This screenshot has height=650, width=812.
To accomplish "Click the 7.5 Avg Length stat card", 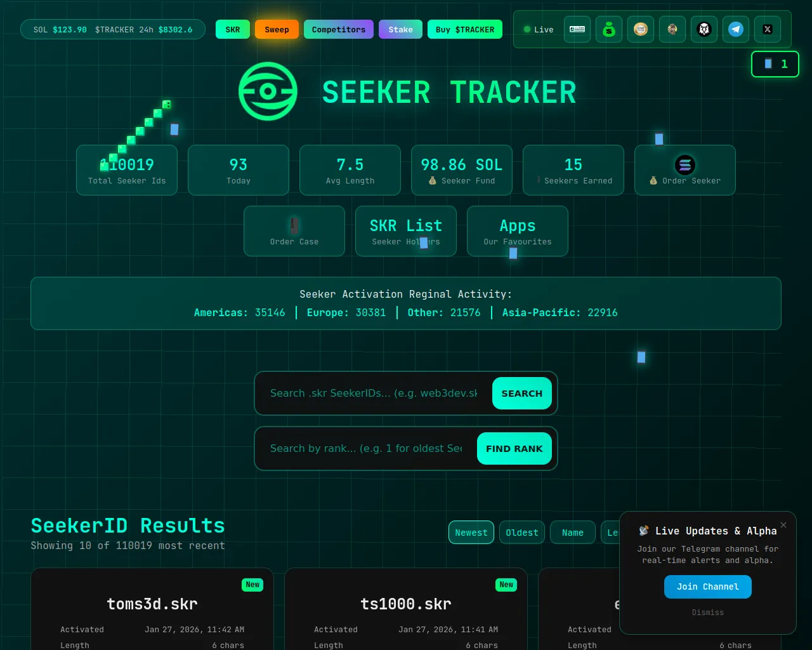I will tap(350, 170).
